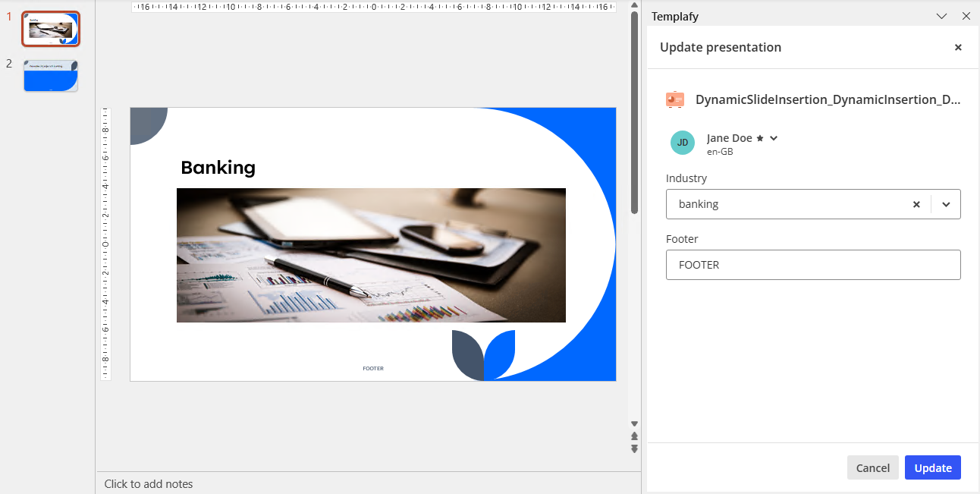Go to the previous slide using the double-up arrow
The width and height of the screenshot is (980, 494).
[x=635, y=436]
